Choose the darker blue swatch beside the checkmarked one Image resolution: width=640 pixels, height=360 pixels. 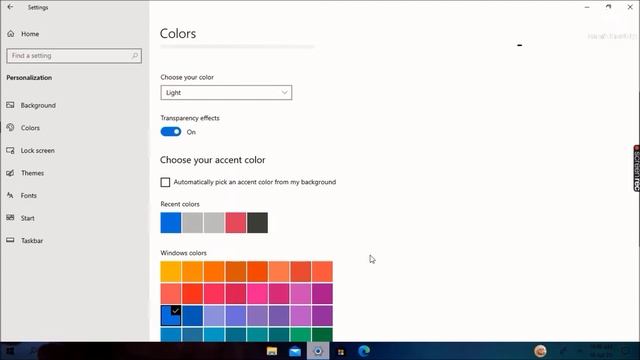pyautogui.click(x=192, y=316)
